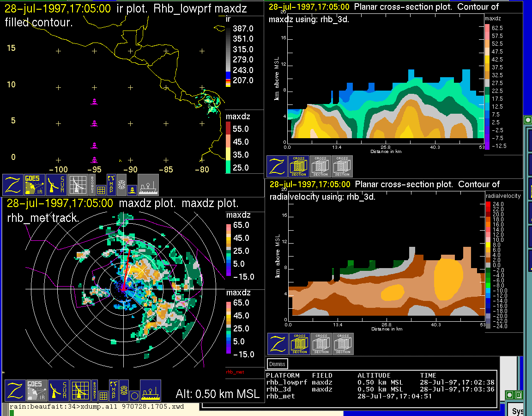Click third cross section icon in maxdz window
532x416 pixels.
click(x=342, y=166)
